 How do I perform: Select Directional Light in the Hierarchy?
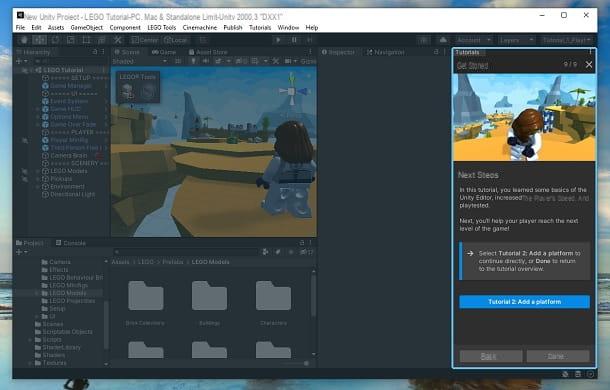tap(68, 195)
